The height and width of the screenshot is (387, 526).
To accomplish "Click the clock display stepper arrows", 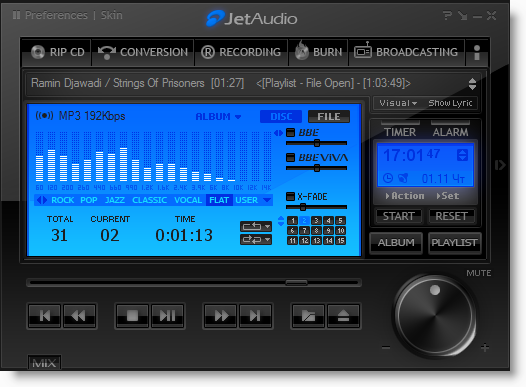I will pyautogui.click(x=462, y=155).
